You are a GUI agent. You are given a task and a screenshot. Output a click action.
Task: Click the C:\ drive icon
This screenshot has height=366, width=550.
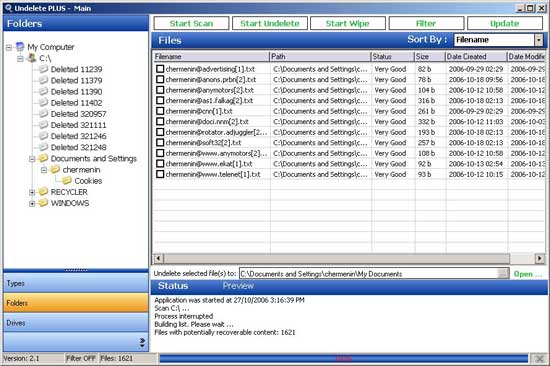pyautogui.click(x=32, y=58)
